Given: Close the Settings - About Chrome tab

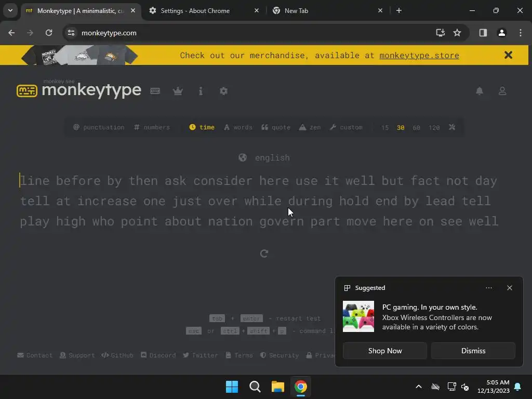Looking at the screenshot, I should click(257, 10).
